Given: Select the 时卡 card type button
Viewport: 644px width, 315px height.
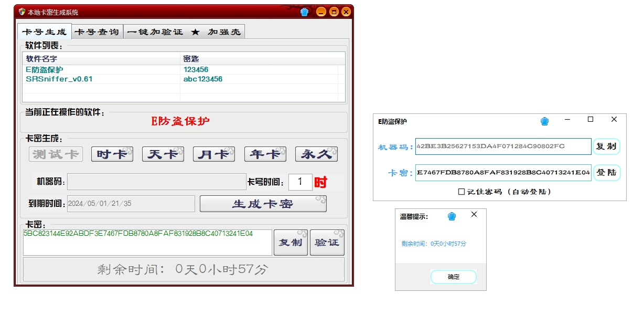Looking at the screenshot, I should (x=112, y=154).
